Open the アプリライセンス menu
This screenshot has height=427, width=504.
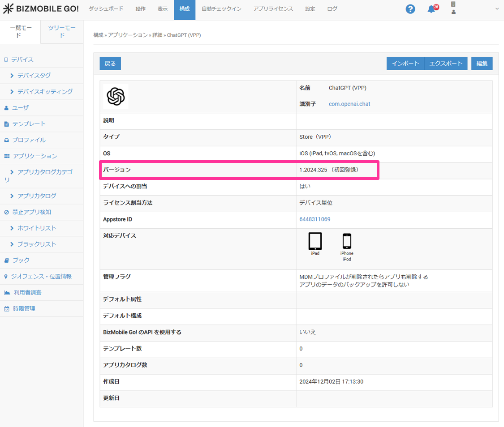pos(273,9)
